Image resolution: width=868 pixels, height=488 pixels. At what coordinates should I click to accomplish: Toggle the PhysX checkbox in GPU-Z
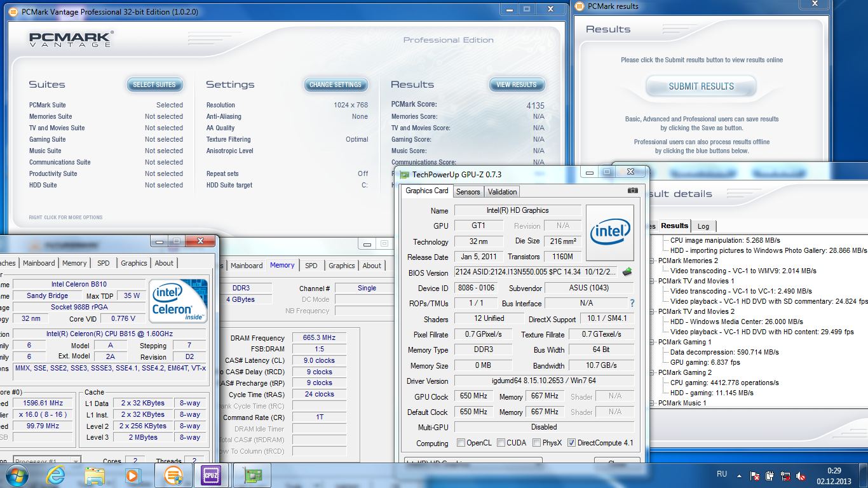536,443
